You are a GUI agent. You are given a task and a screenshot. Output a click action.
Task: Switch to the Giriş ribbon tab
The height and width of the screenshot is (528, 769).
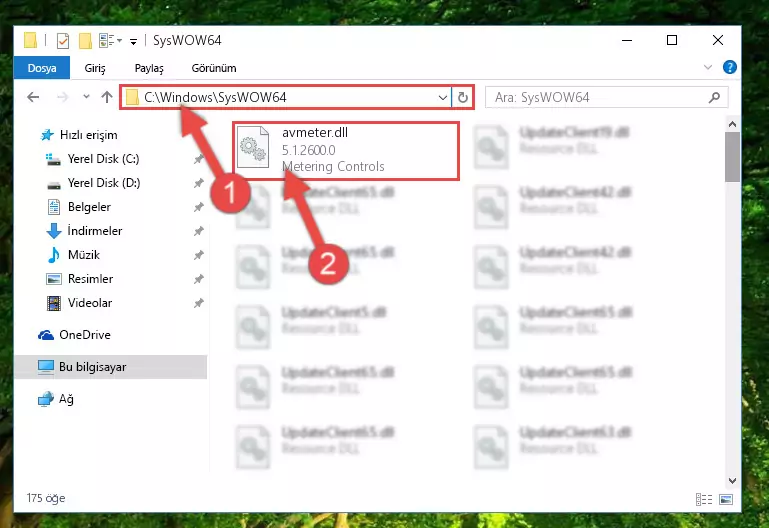pyautogui.click(x=95, y=68)
